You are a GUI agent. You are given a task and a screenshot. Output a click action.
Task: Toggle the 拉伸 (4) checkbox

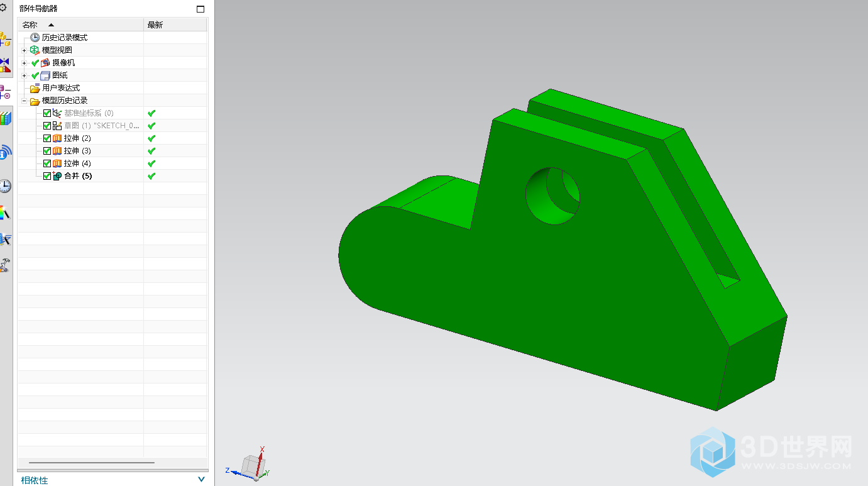click(47, 163)
